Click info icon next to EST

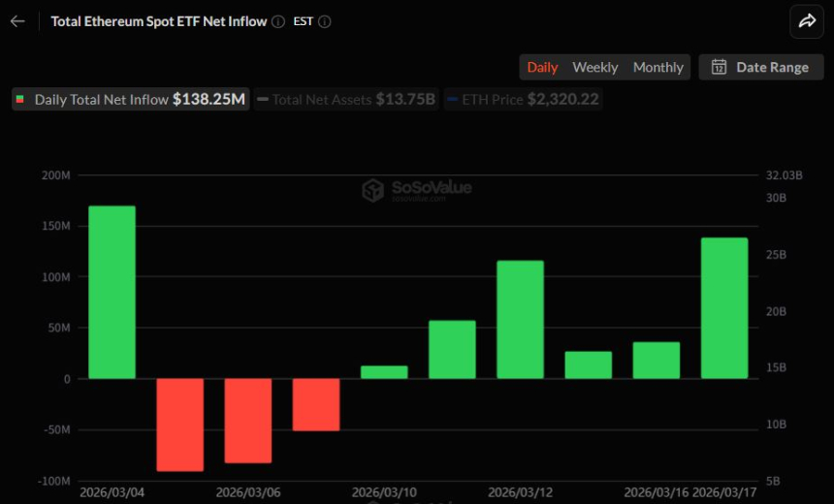324,21
